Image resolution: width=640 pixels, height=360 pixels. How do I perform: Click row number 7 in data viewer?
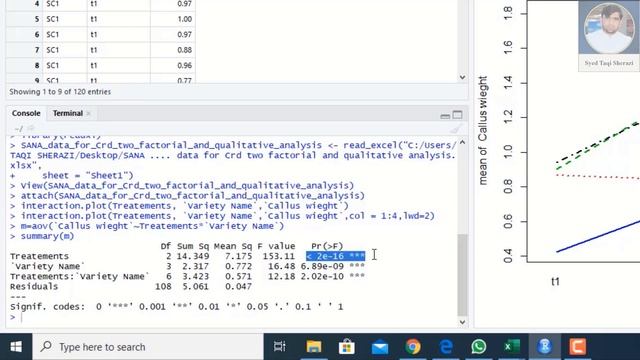(37, 50)
